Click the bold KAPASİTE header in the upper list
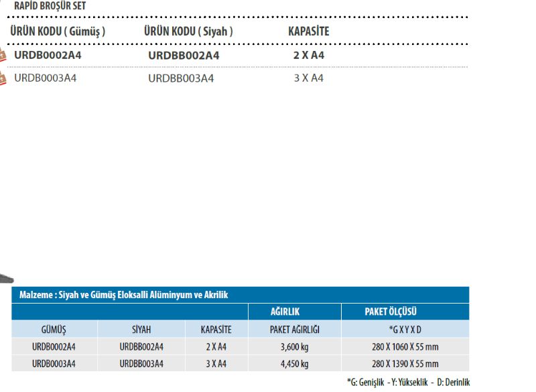 click(308, 31)
